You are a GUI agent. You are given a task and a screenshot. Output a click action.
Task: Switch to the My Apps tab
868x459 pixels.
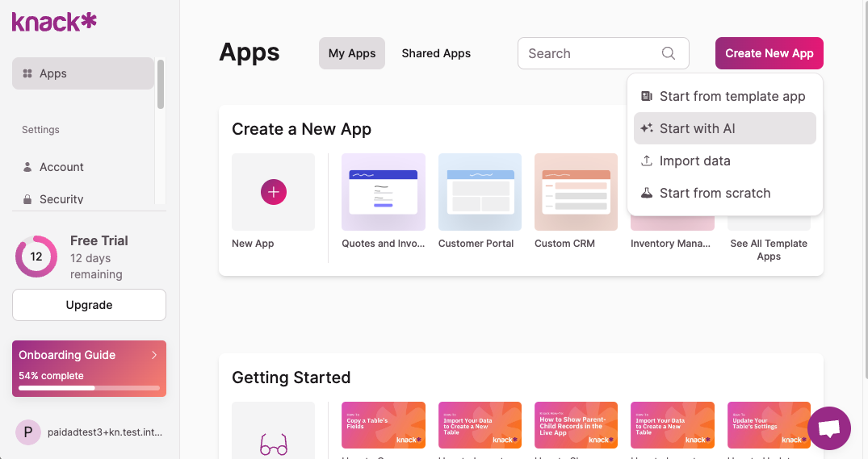click(352, 53)
